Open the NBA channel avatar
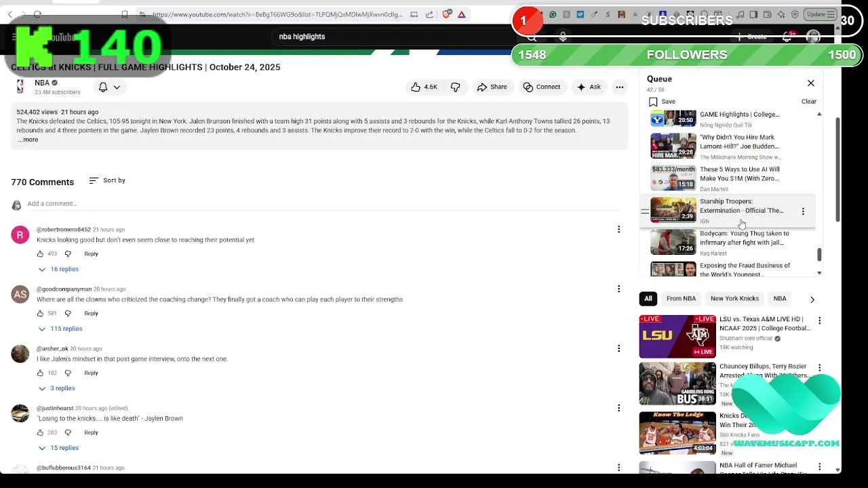This screenshot has width=868, height=488. (20, 87)
